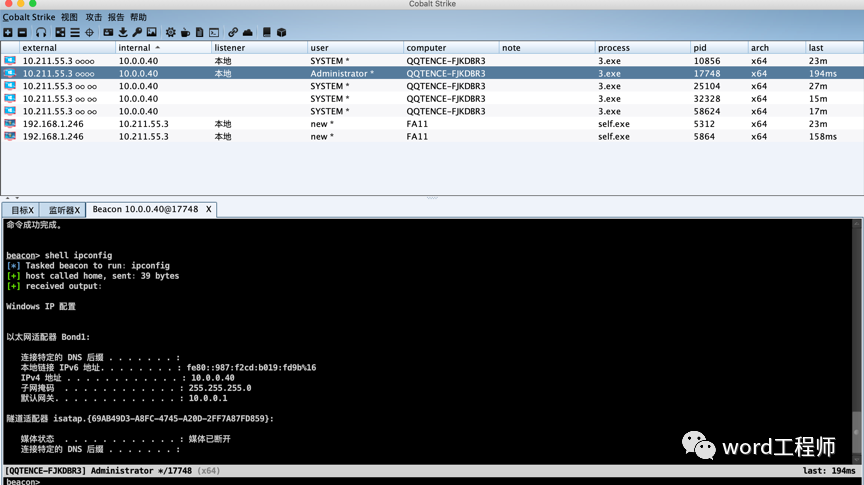Click the cube About icon
This screenshot has height=485, width=864.
(x=282, y=33)
